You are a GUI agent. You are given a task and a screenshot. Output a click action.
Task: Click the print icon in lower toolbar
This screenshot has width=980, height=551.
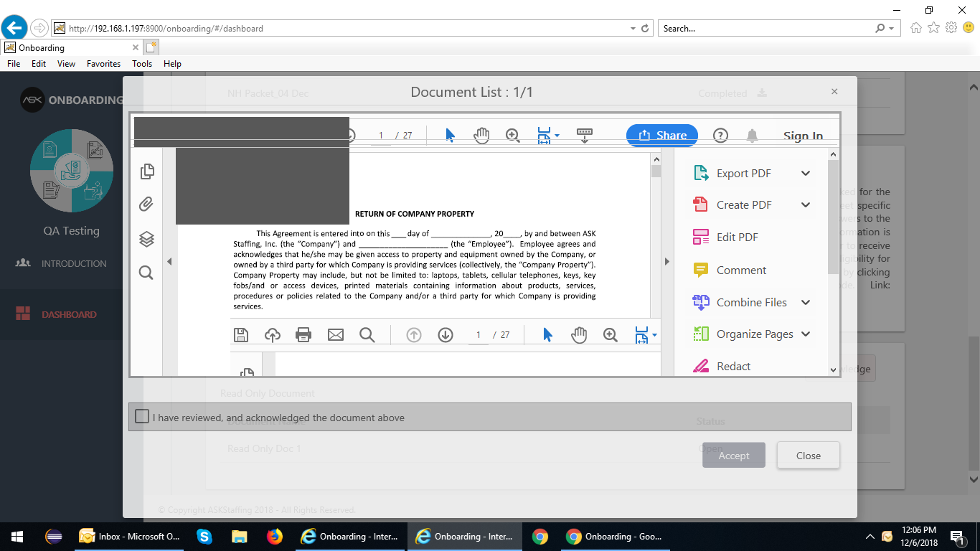tap(303, 335)
